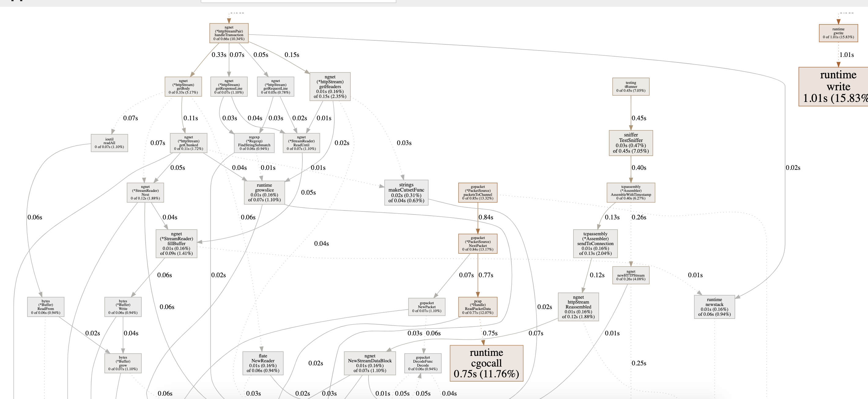Select the httpStream Reassembled node

(578, 307)
